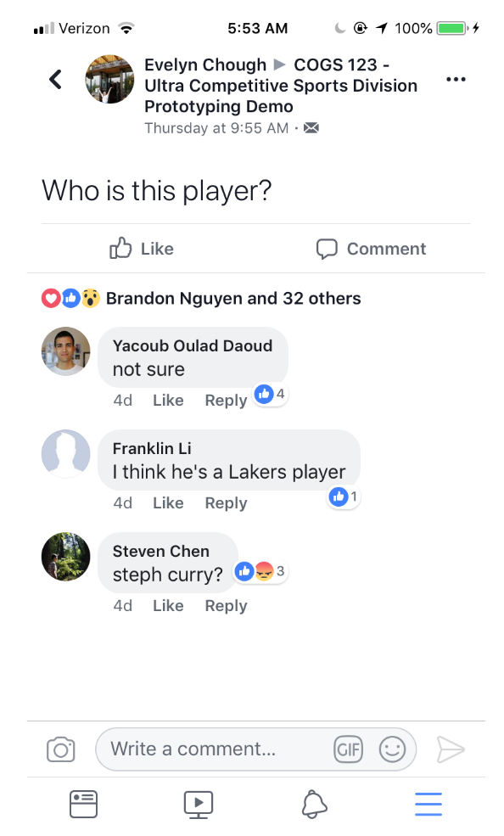Screen dimensions: 504x836
Task: Open the three-dot post options menu
Action: coord(456,80)
